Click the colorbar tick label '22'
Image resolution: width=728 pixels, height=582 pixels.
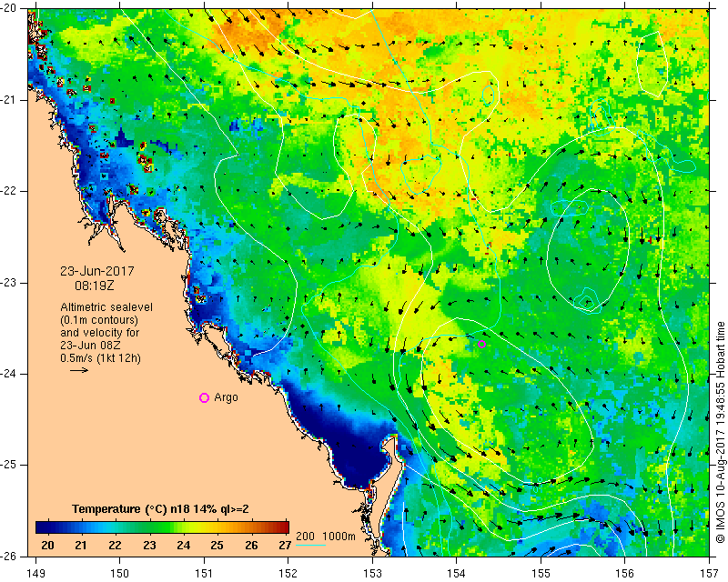[x=116, y=545]
